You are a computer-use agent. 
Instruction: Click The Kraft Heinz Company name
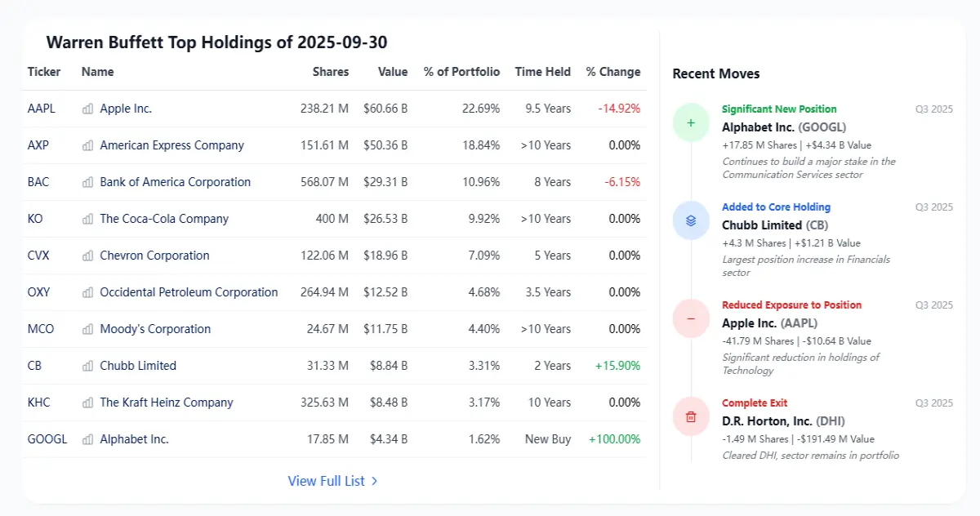point(167,403)
